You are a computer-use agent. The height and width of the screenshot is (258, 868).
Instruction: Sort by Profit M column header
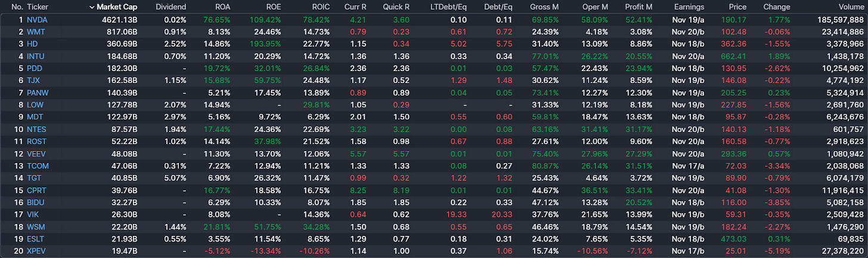[x=638, y=7]
